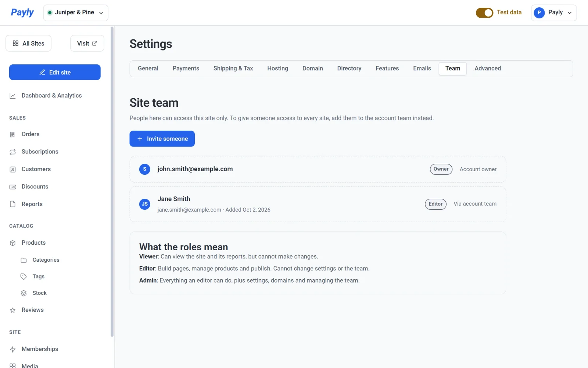
Task: Go to the Emails tab
Action: pyautogui.click(x=422, y=68)
